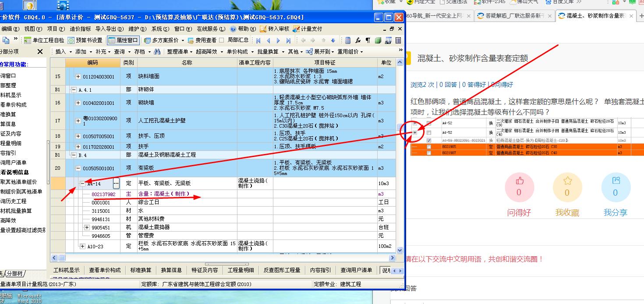Toggle the 局部汇总 checkbox
Screen dimensions: 644x304
coord(222,40)
